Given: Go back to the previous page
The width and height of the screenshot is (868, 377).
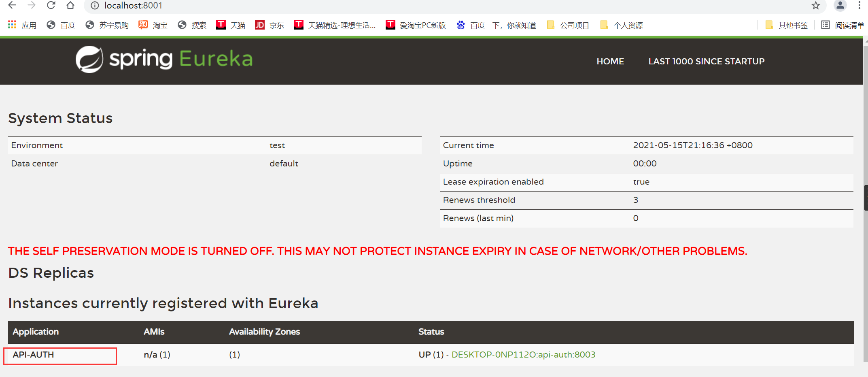Looking at the screenshot, I should (x=11, y=6).
